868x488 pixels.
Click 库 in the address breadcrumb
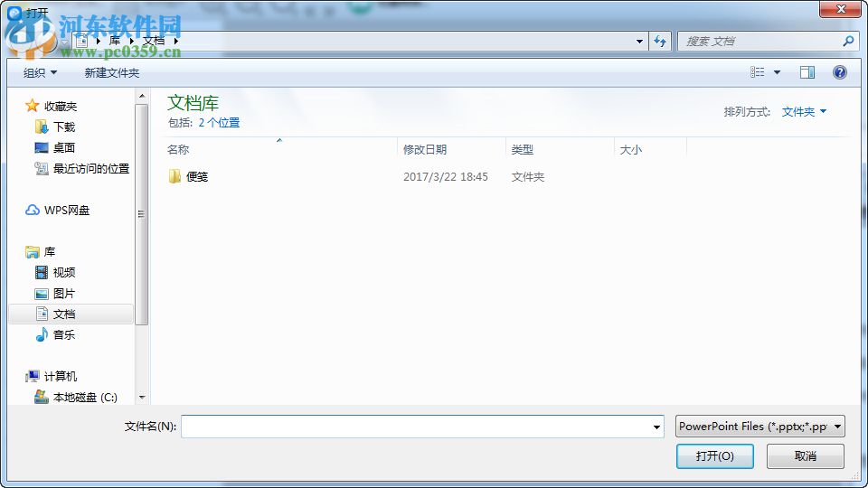pos(115,41)
